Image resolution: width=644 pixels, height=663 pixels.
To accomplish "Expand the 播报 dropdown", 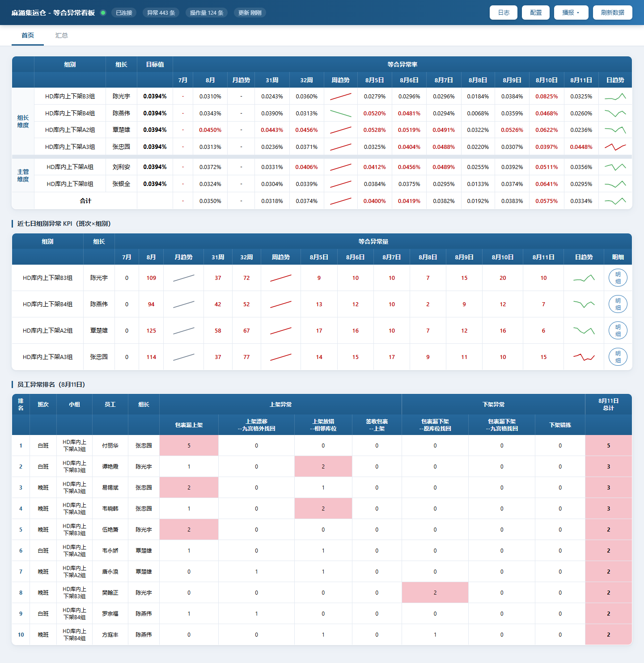I will coord(571,13).
